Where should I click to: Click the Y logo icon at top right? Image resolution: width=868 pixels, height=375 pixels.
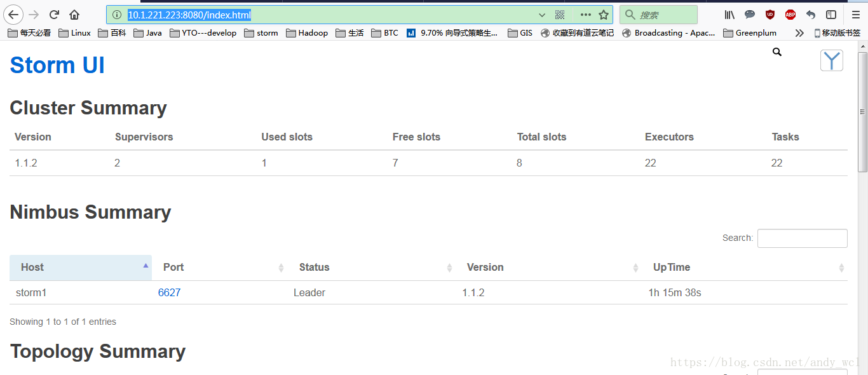click(832, 60)
